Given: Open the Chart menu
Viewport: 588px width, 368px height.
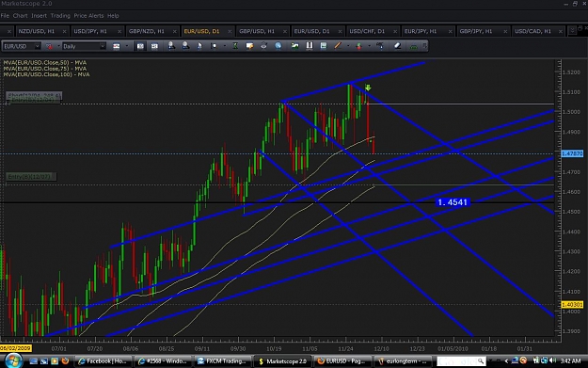Looking at the screenshot, I should pos(21,16).
